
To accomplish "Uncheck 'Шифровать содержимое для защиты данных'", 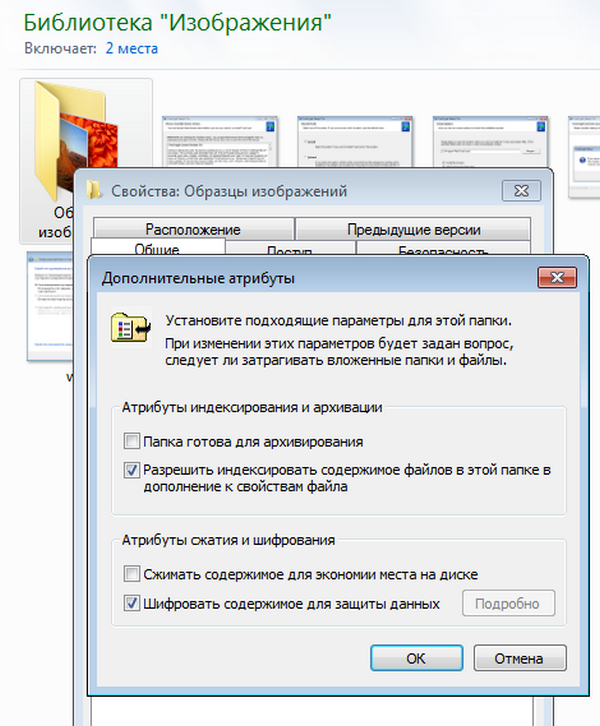I will coord(131,603).
